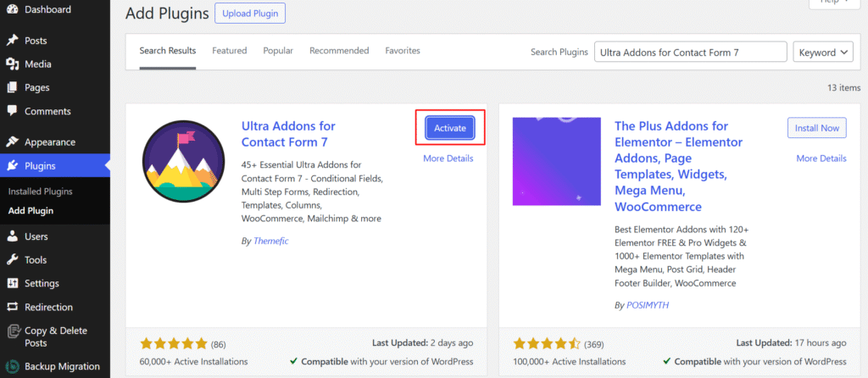
Task: Open the Redirection menu label
Action: [48, 307]
